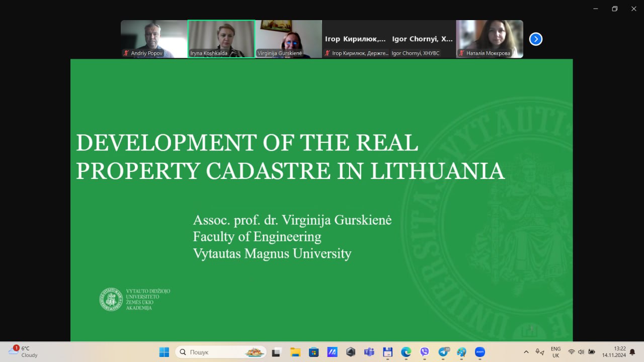The height and width of the screenshot is (362, 644).
Task: Click 'Assoc. prof. dr. Virginija Gurskienė' line
Action: click(x=292, y=220)
